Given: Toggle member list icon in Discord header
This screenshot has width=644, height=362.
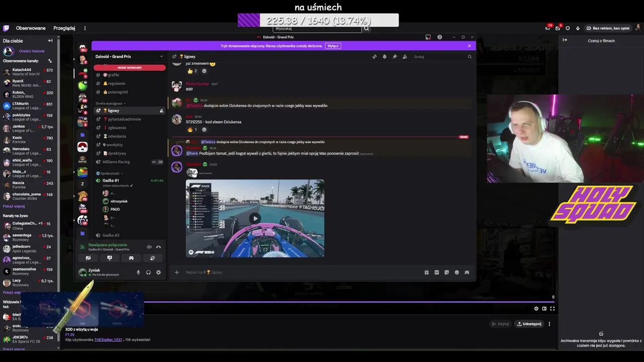Looking at the screenshot, I should pyautogui.click(x=405, y=57).
